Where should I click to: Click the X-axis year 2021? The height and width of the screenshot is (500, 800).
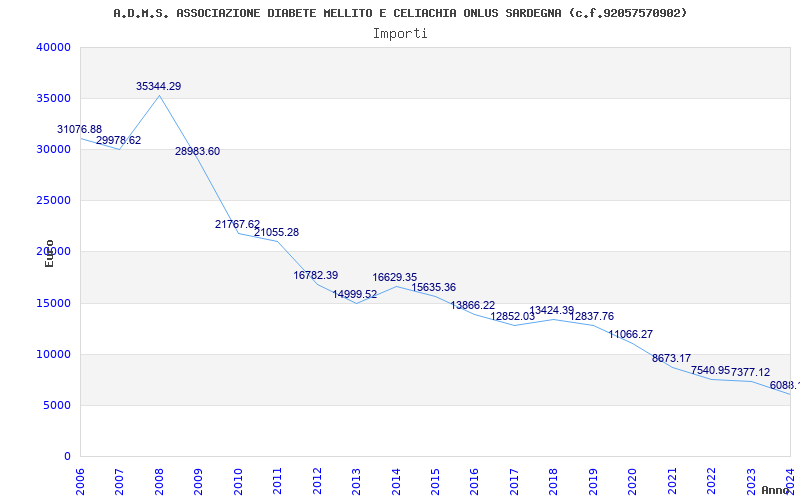(672, 481)
